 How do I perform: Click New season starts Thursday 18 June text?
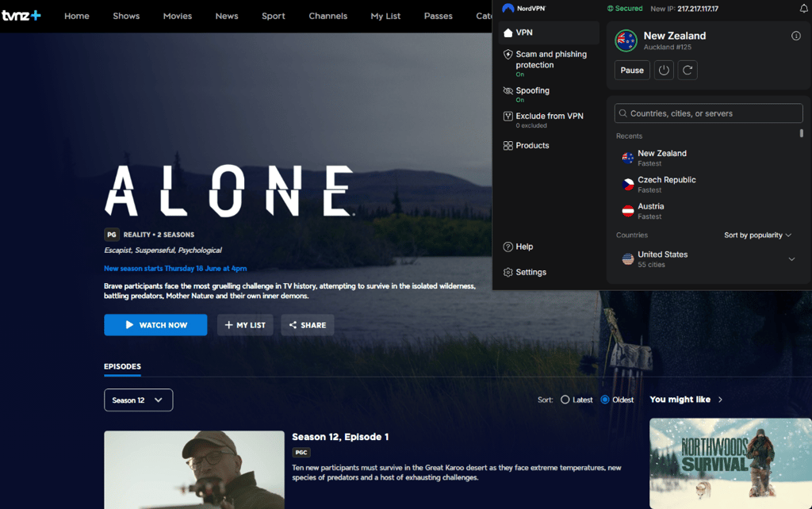pos(175,268)
